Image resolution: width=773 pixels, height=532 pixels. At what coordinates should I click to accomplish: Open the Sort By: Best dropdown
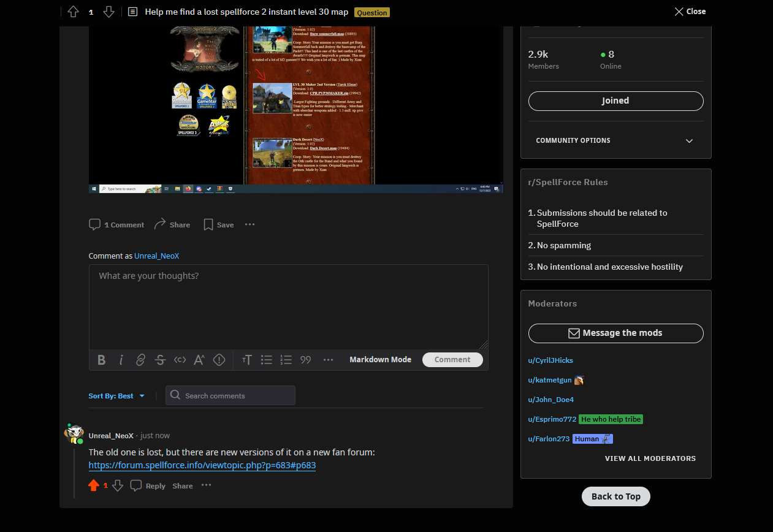[116, 396]
